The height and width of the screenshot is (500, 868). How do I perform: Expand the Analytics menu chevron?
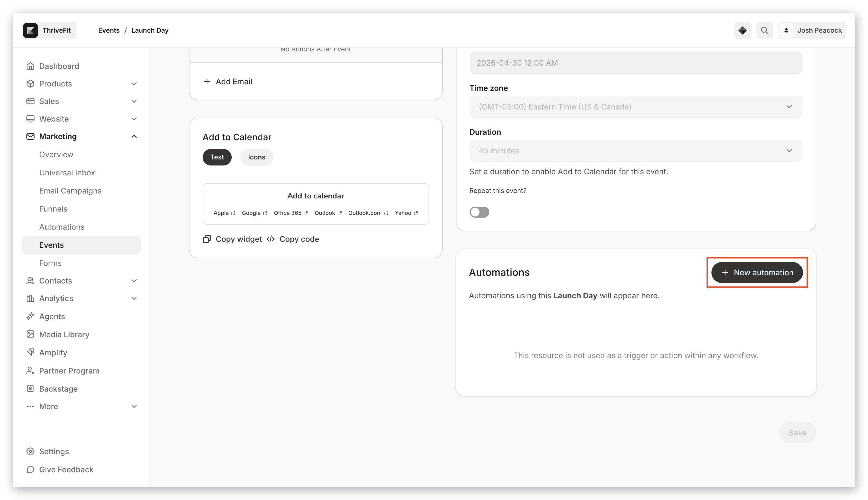point(134,298)
